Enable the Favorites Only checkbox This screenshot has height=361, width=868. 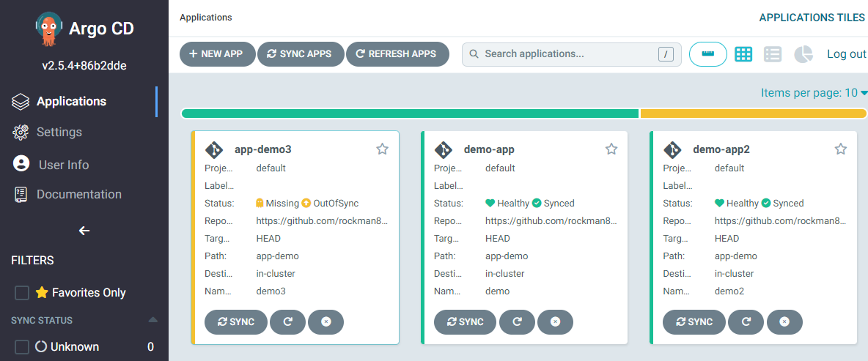23,293
